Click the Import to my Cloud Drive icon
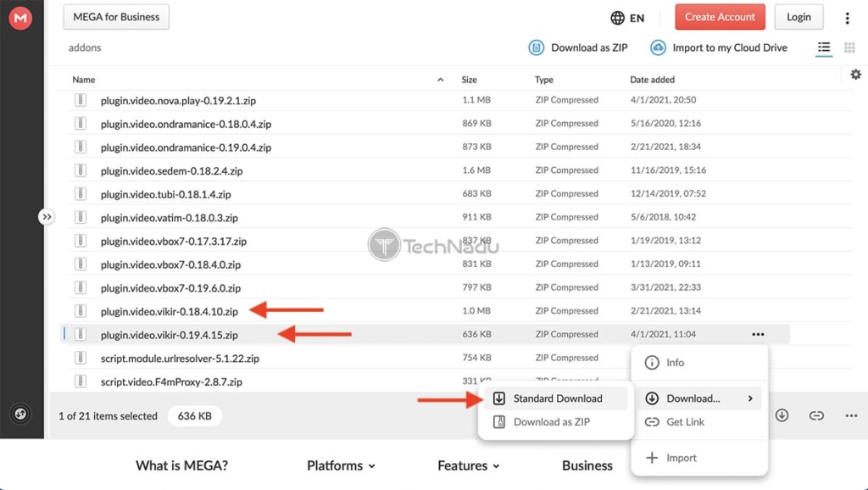Image resolution: width=868 pixels, height=490 pixels. (x=658, y=47)
